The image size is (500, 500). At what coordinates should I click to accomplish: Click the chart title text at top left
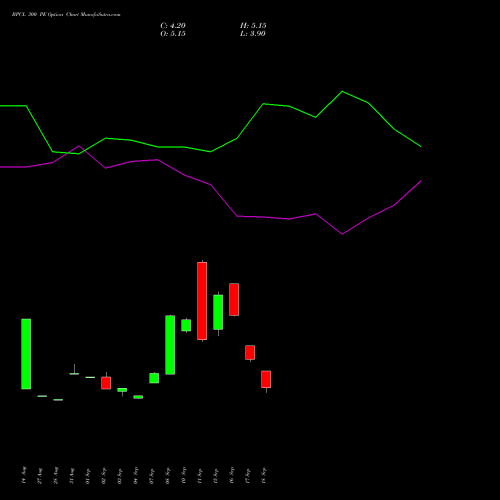(66, 15)
